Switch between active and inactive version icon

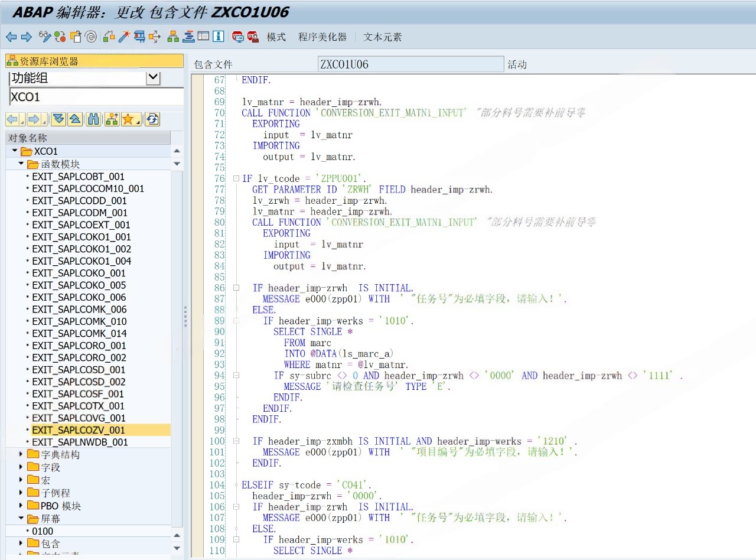click(60, 37)
